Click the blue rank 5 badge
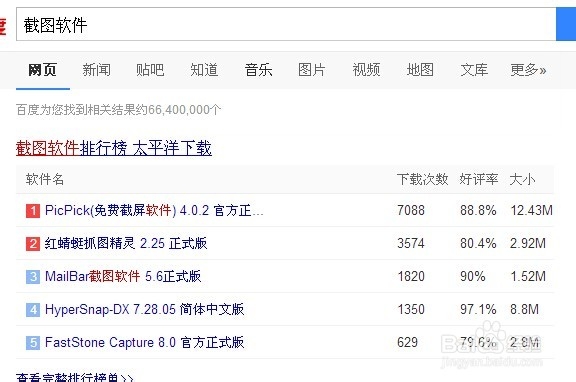The image size is (576, 382). pos(33,343)
